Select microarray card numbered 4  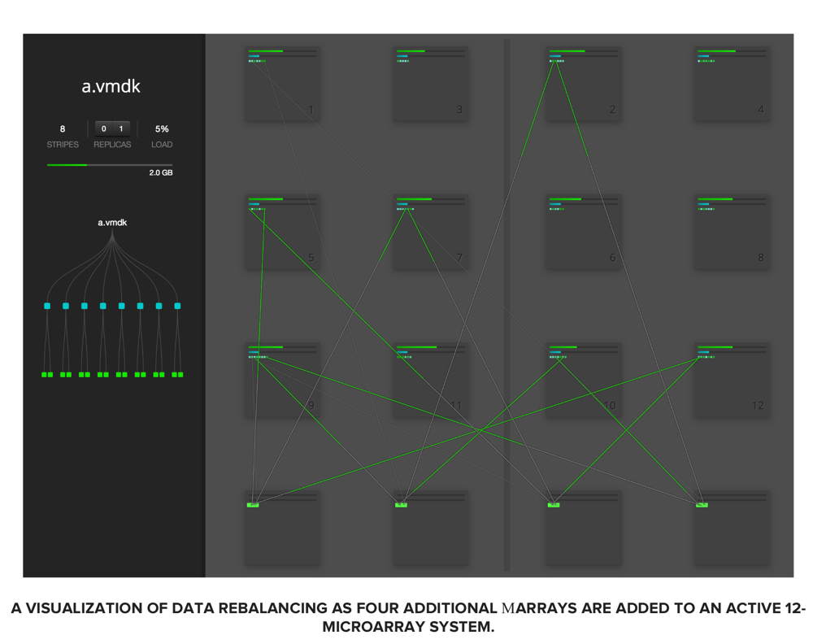[732, 84]
